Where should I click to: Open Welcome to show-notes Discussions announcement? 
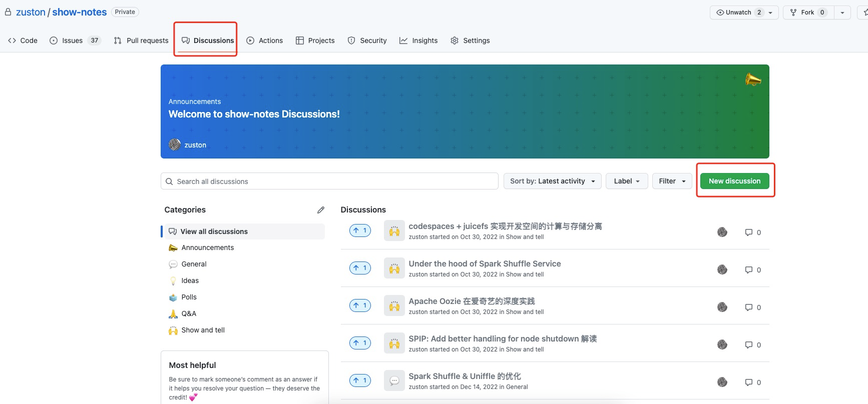254,114
